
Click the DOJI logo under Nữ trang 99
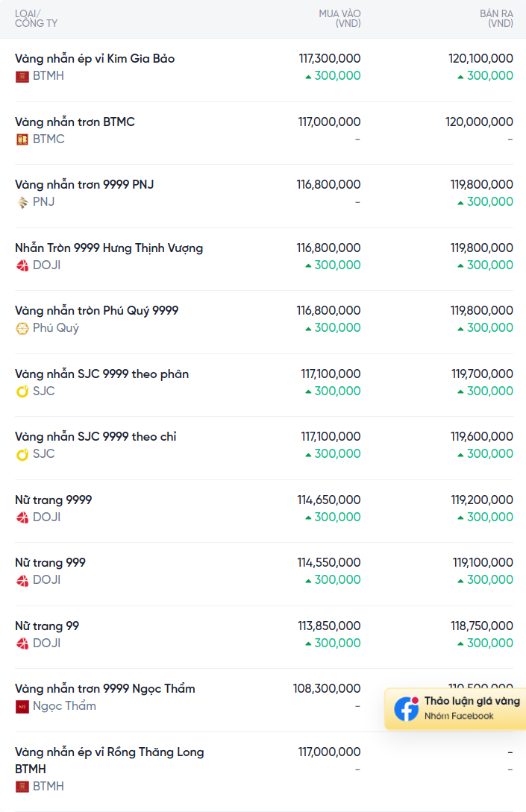point(22,643)
